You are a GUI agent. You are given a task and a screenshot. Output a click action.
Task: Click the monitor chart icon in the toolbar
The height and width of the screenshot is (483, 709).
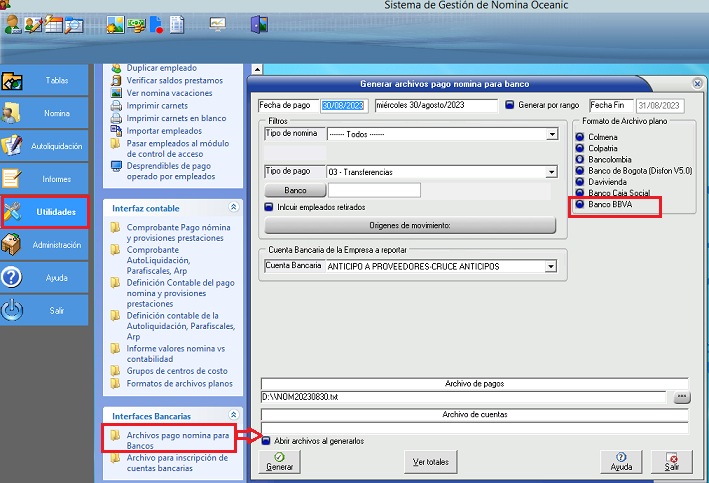(x=217, y=24)
